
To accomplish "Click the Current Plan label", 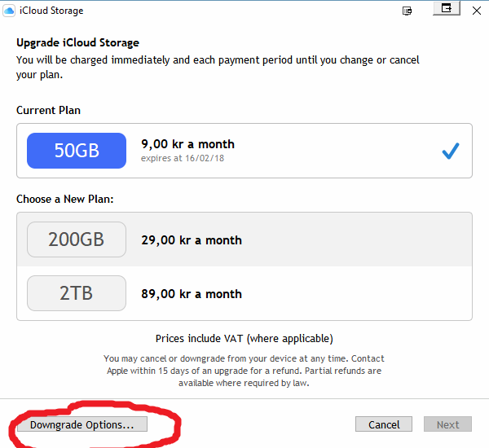I will pos(48,110).
